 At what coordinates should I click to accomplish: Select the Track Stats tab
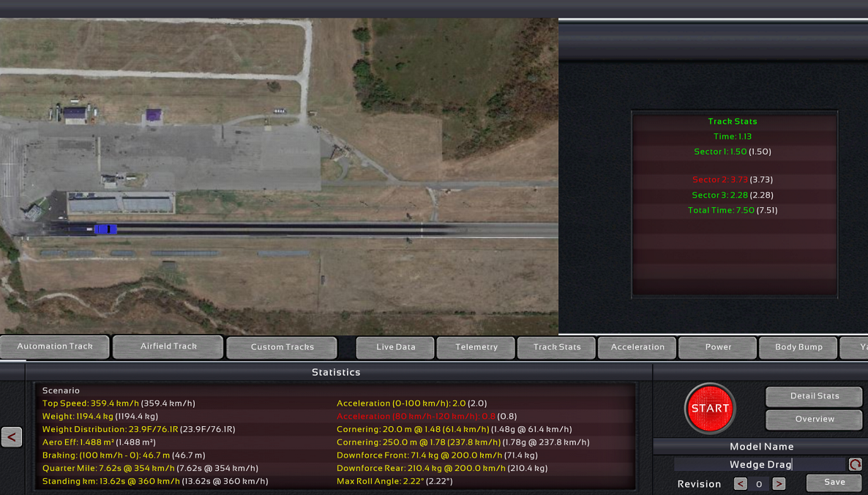pyautogui.click(x=557, y=347)
